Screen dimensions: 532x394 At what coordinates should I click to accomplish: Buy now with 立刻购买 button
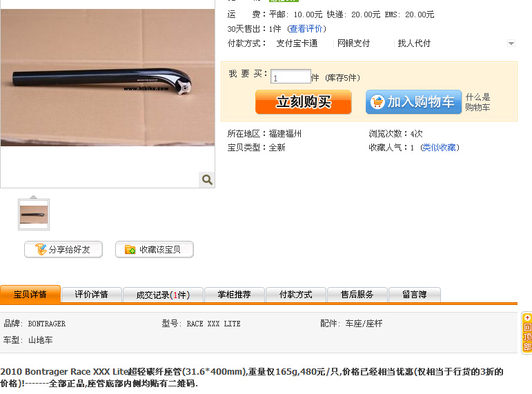point(304,102)
